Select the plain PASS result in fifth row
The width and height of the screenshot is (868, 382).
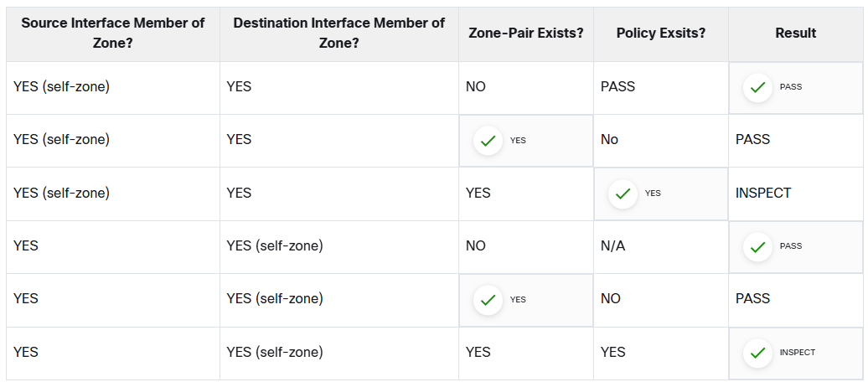(753, 299)
